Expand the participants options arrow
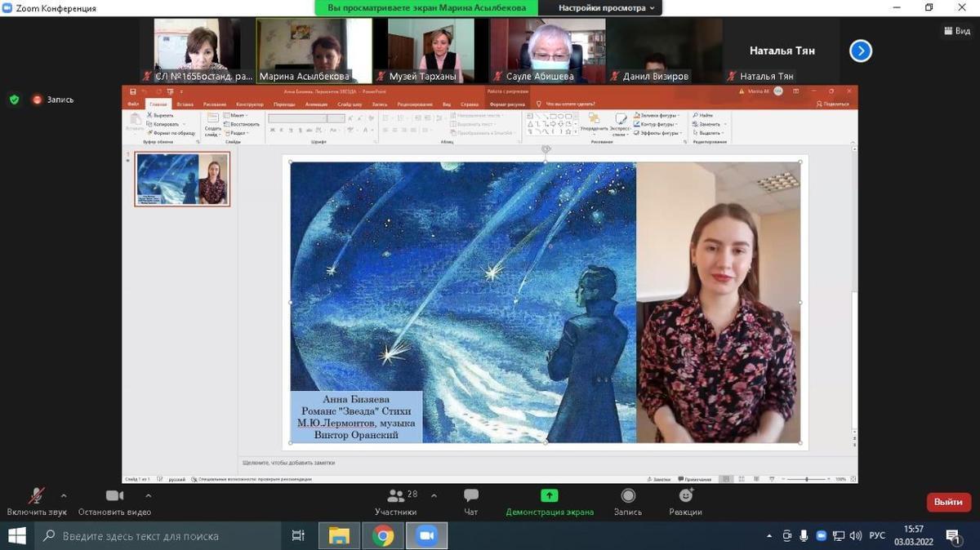 pos(434,495)
